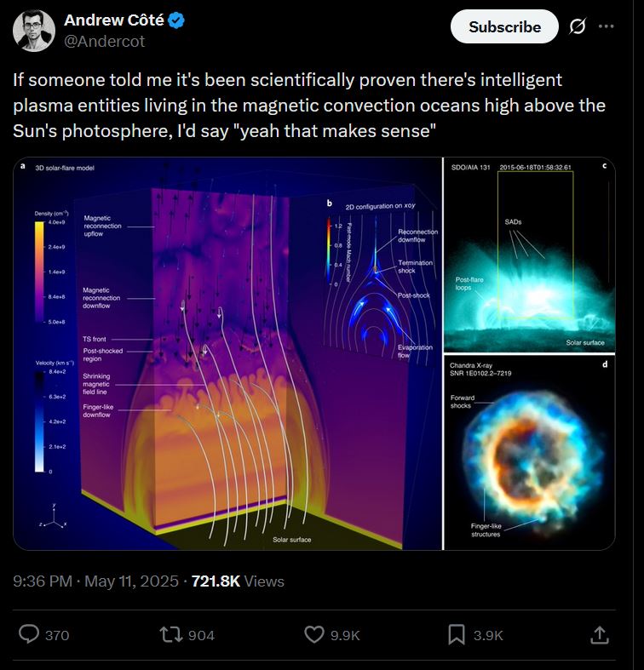Screen dimensions: 644x670
Task: Click the 370 replies count
Action: pos(56,635)
